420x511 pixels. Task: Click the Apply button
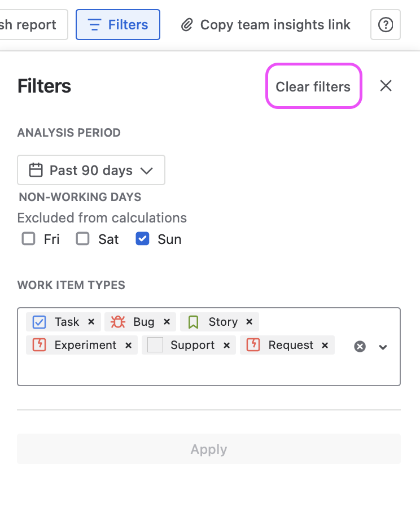click(209, 449)
